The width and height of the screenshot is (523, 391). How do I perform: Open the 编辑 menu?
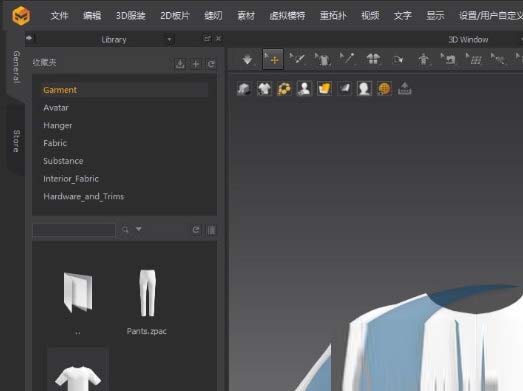[92, 15]
